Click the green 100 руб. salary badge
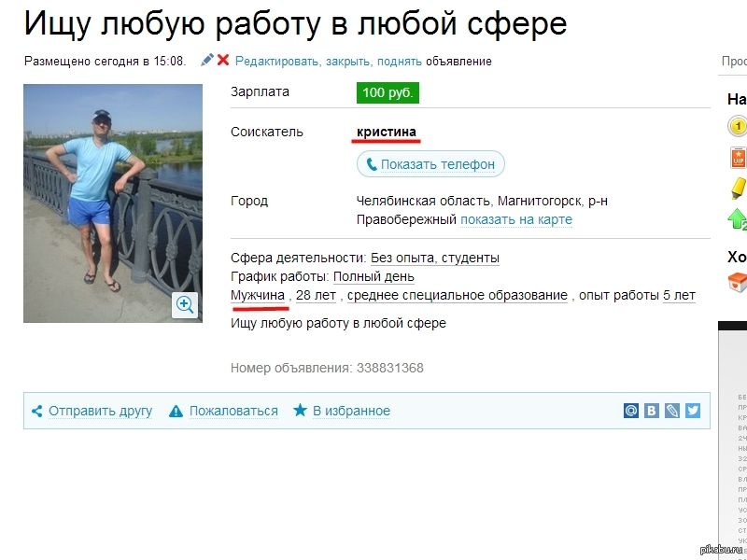Image resolution: width=747 pixels, height=560 pixels. (x=388, y=92)
